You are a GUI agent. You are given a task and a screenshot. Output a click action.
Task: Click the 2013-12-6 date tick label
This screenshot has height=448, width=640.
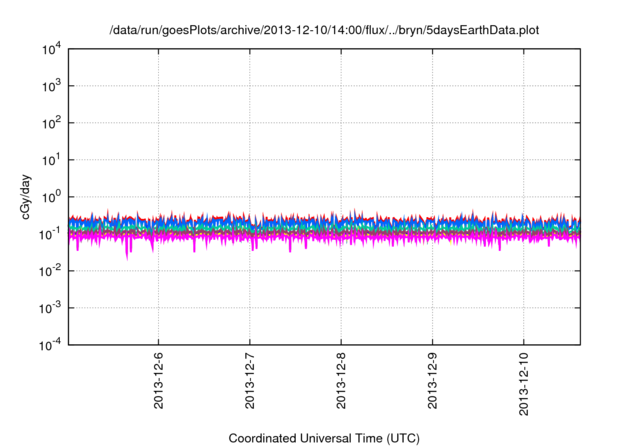coord(158,380)
